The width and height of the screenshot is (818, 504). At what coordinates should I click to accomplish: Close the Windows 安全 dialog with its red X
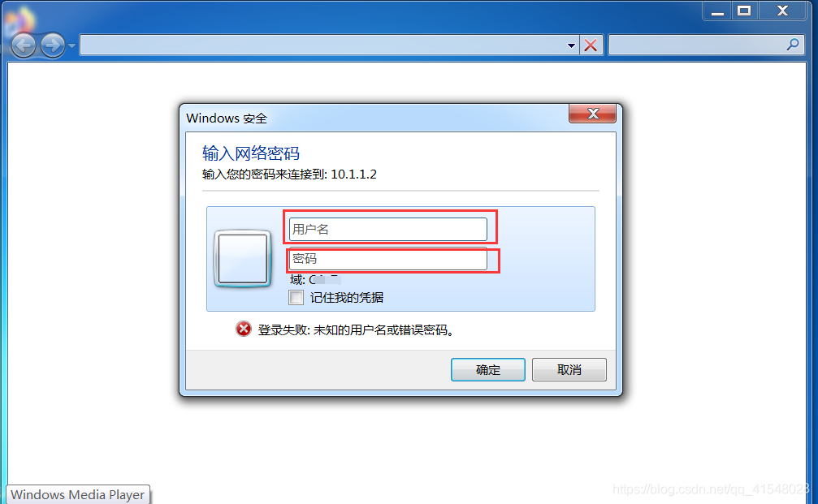[593, 114]
